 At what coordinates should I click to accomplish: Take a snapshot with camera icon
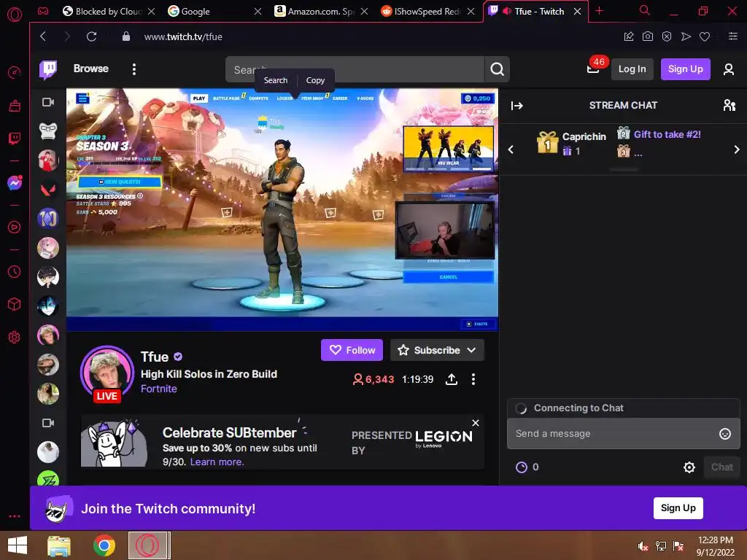click(x=648, y=36)
